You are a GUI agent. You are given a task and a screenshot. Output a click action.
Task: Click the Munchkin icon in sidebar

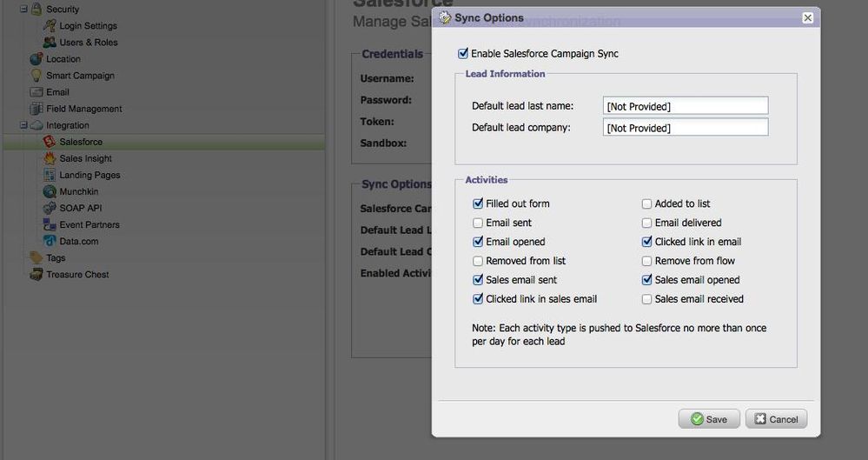(x=50, y=191)
